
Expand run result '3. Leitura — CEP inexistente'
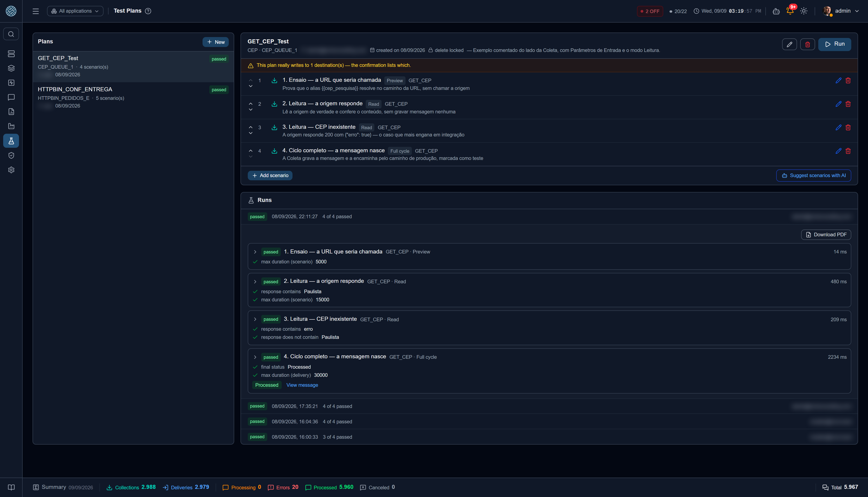click(255, 319)
